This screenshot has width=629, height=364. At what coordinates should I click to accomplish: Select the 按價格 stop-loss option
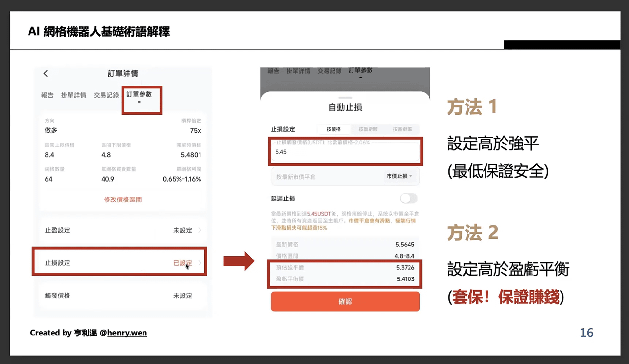tap(334, 129)
